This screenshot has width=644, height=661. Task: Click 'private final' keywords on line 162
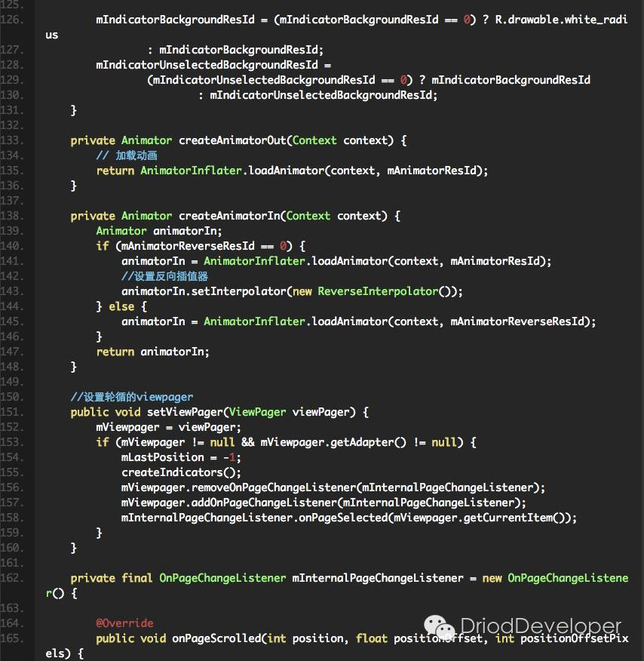coord(111,578)
